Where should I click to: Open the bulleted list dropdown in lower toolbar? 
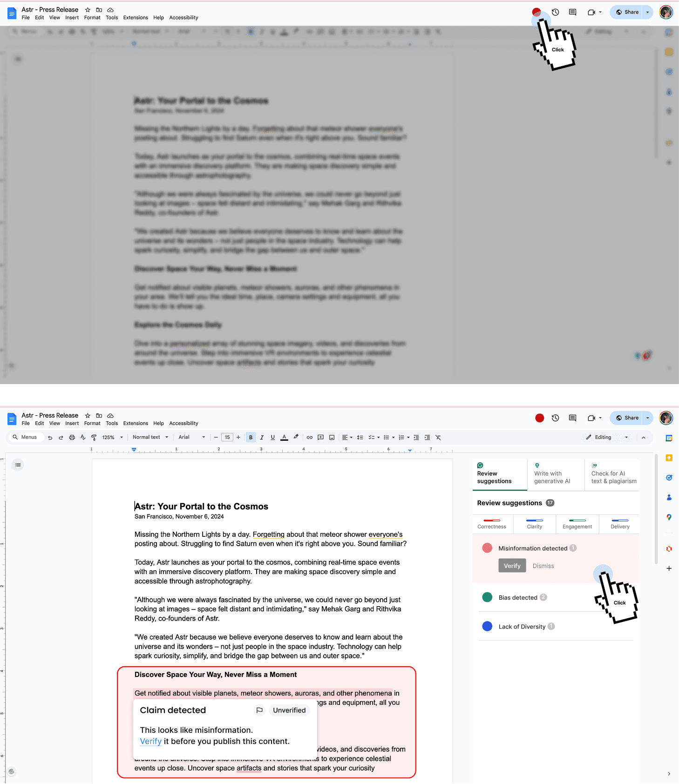tap(389, 438)
